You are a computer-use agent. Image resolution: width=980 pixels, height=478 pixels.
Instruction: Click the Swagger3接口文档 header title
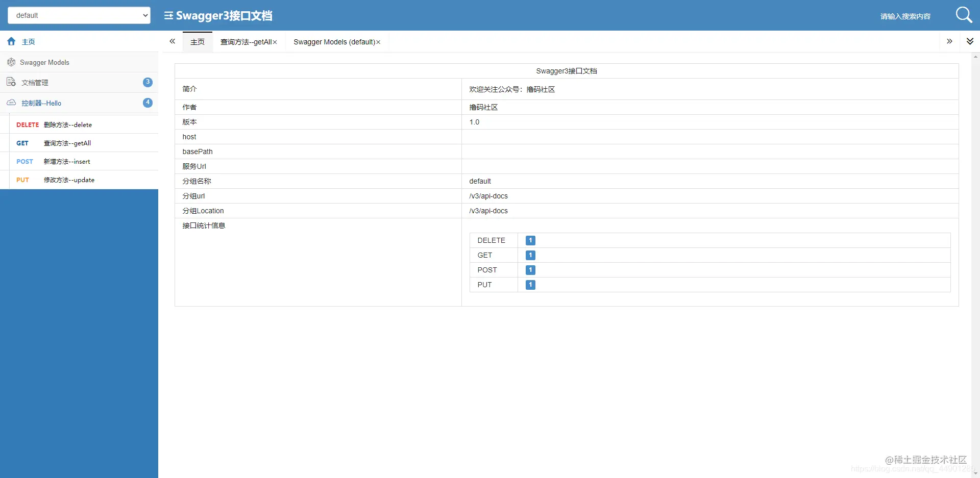224,16
